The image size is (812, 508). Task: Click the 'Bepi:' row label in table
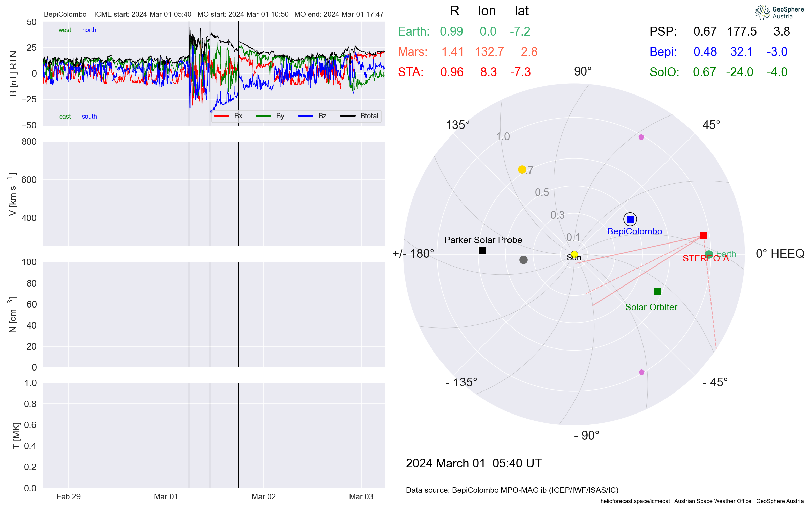pos(663,52)
